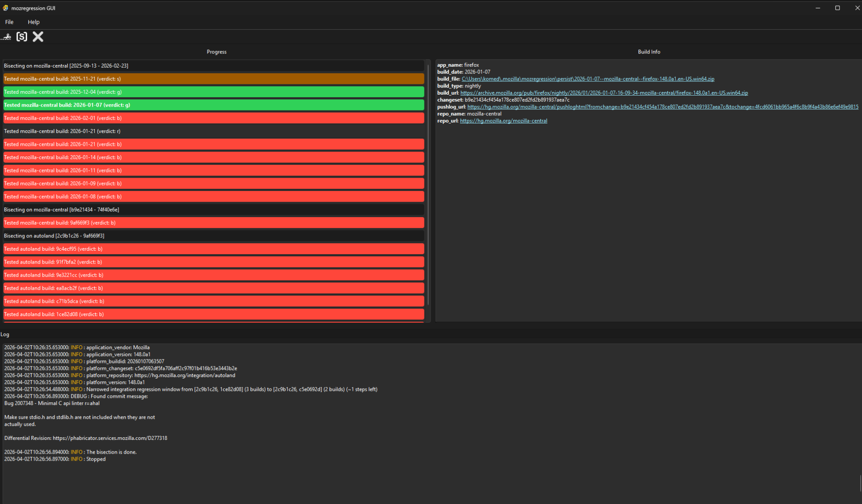
Task: Open the repo_url mozilla-central link
Action: point(503,121)
